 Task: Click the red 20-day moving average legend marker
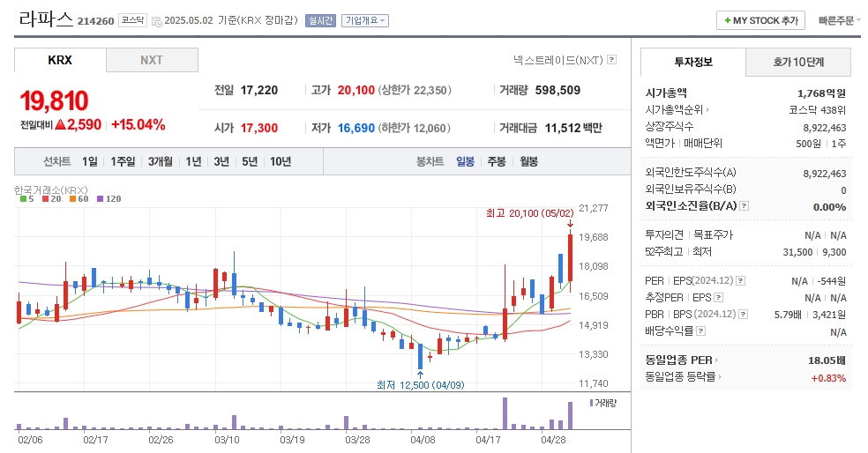click(45, 199)
